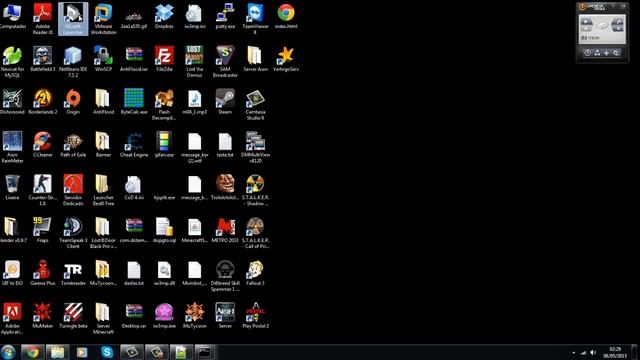Select the gifan.exe icon

(164, 144)
